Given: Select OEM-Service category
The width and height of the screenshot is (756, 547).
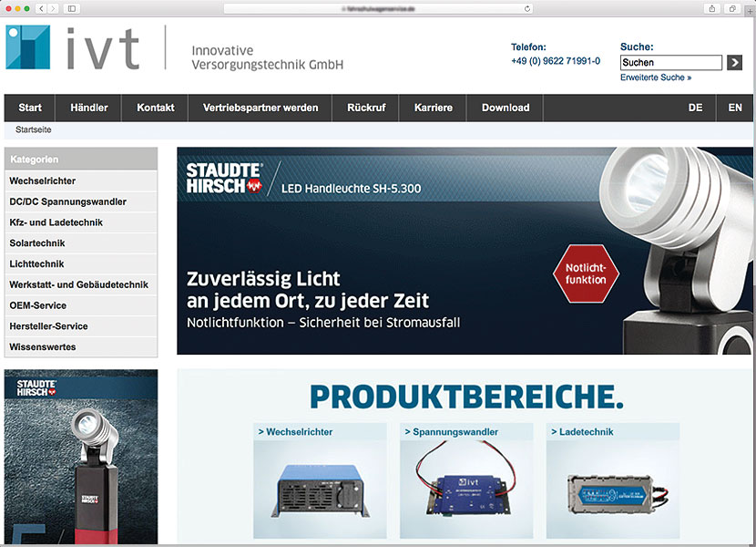Looking at the screenshot, I should point(81,305).
